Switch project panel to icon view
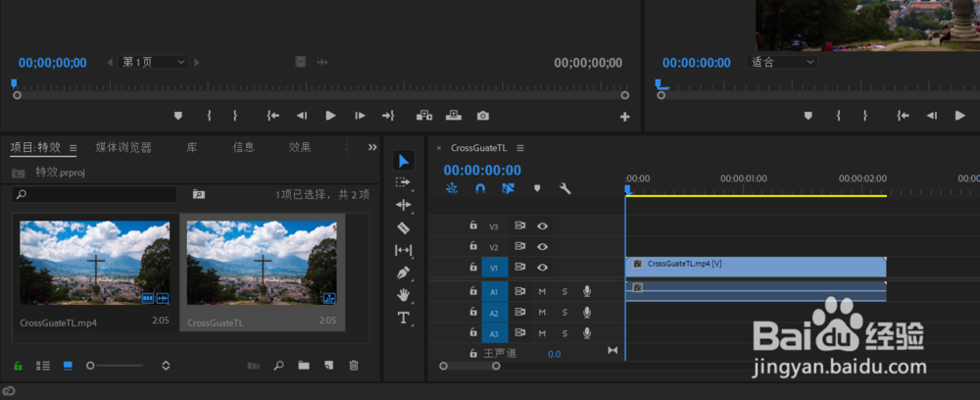 68,366
